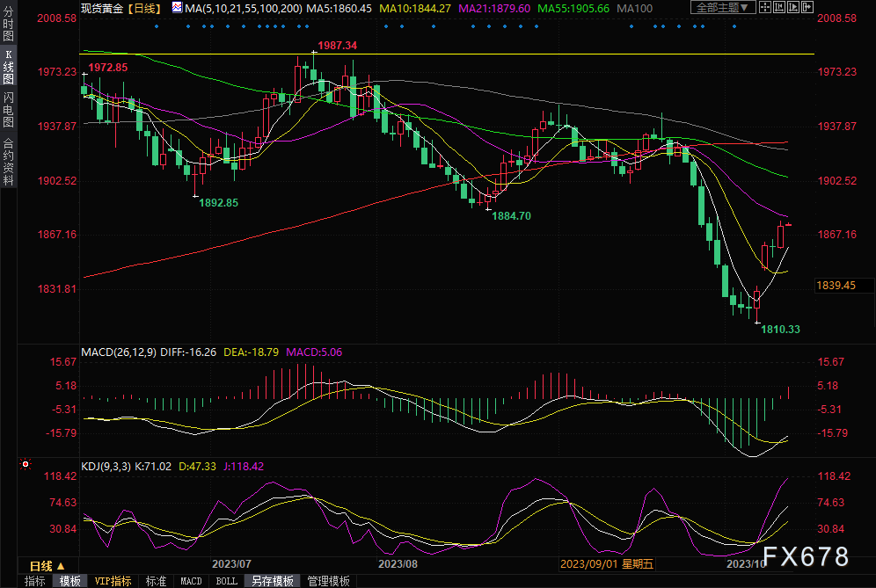Screen dimensions: 876x588
Task: Open the 【日线】 period label in the chart title
Action: tap(142, 8)
